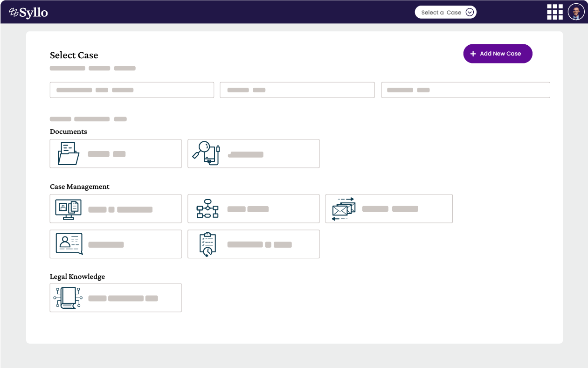Image resolution: width=588 pixels, height=368 pixels.
Task: Open the digital book knowledge icon
Action: [68, 298]
